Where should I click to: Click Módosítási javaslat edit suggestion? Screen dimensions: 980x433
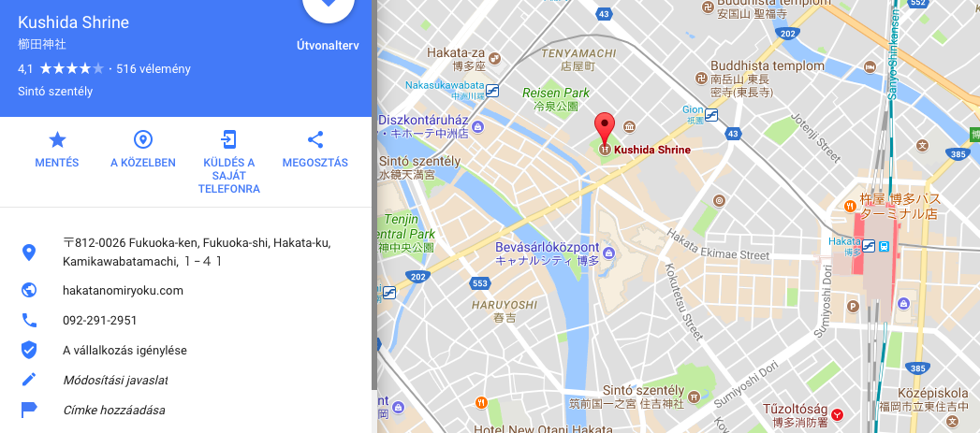[x=116, y=381]
